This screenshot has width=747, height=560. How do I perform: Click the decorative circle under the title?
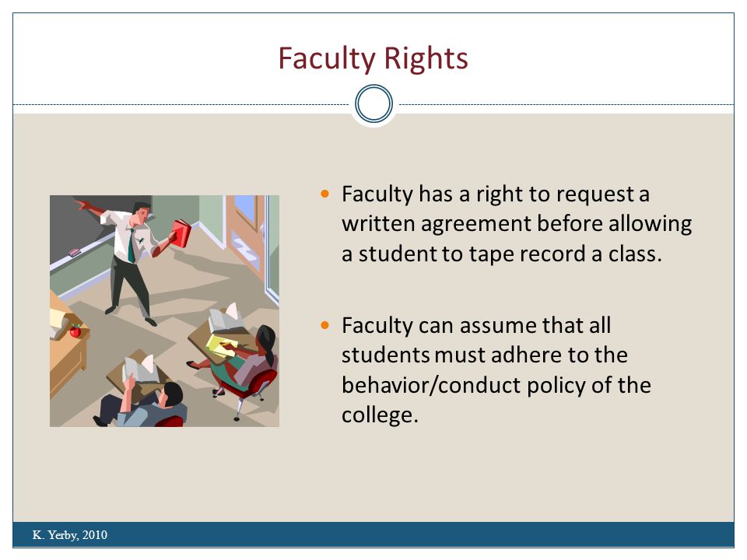click(x=374, y=103)
